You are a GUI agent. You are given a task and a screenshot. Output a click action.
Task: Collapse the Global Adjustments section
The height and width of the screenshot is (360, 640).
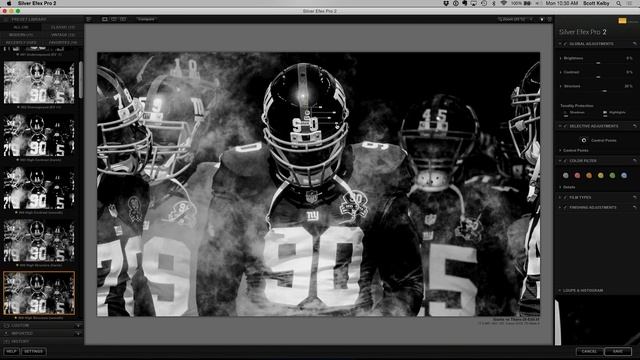tap(560, 44)
